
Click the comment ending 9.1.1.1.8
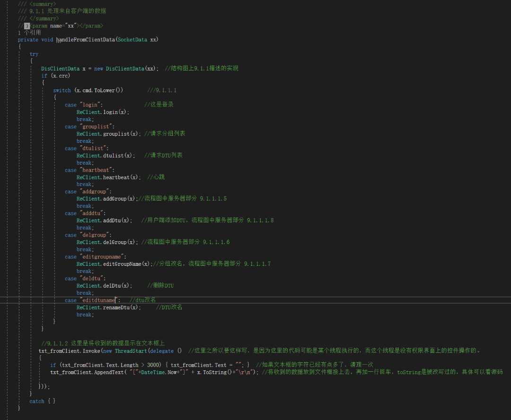tap(207, 220)
